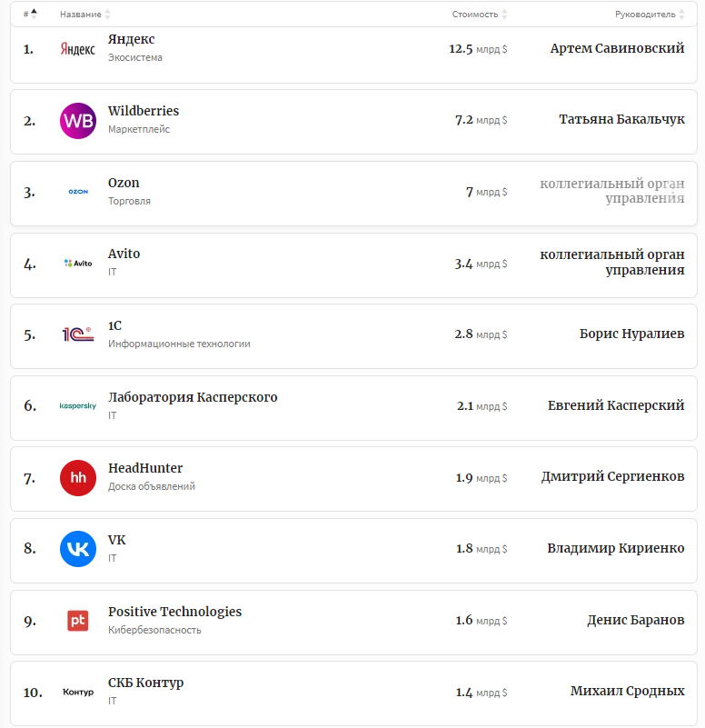Click the Ozon logo
This screenshot has width=705, height=728.
click(77, 192)
